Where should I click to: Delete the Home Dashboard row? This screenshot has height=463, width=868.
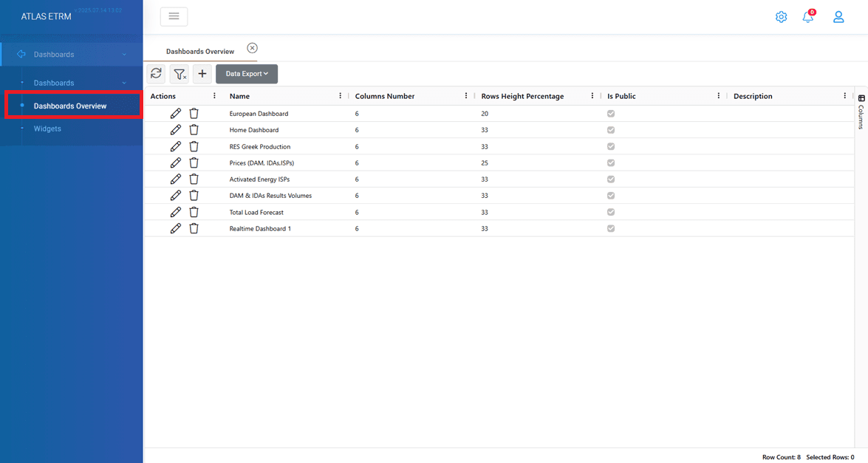[194, 130]
